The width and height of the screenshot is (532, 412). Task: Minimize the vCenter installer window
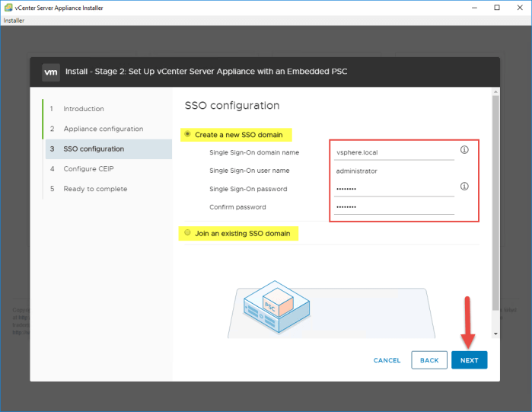pyautogui.click(x=474, y=8)
